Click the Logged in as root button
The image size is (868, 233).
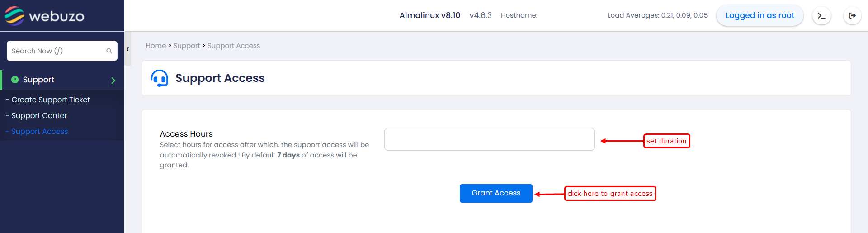click(x=759, y=15)
